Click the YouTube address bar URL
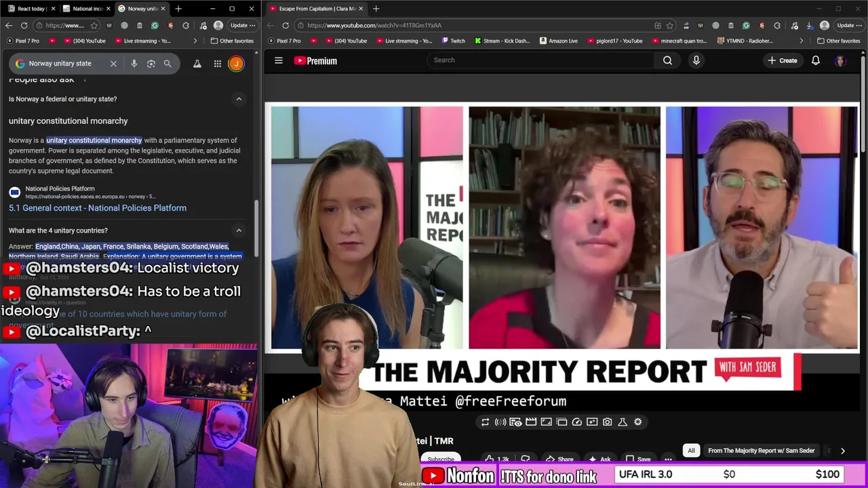 [374, 25]
